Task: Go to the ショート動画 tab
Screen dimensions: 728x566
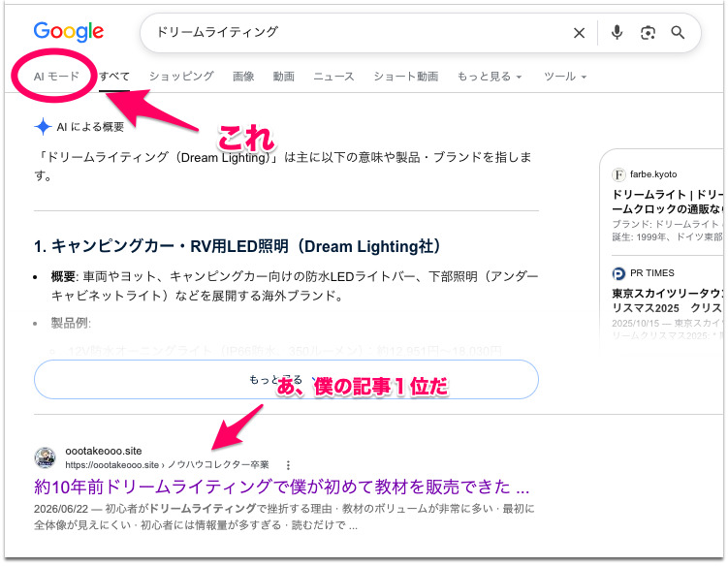Action: [x=406, y=77]
